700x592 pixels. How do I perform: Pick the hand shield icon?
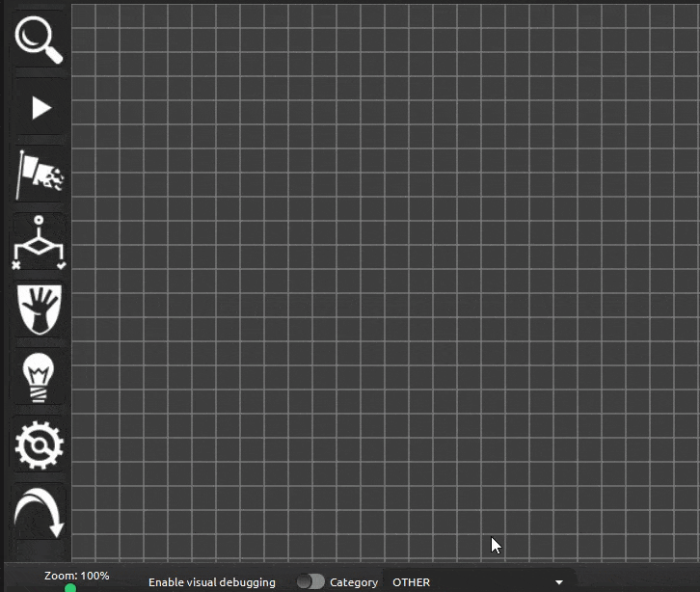coord(40,310)
